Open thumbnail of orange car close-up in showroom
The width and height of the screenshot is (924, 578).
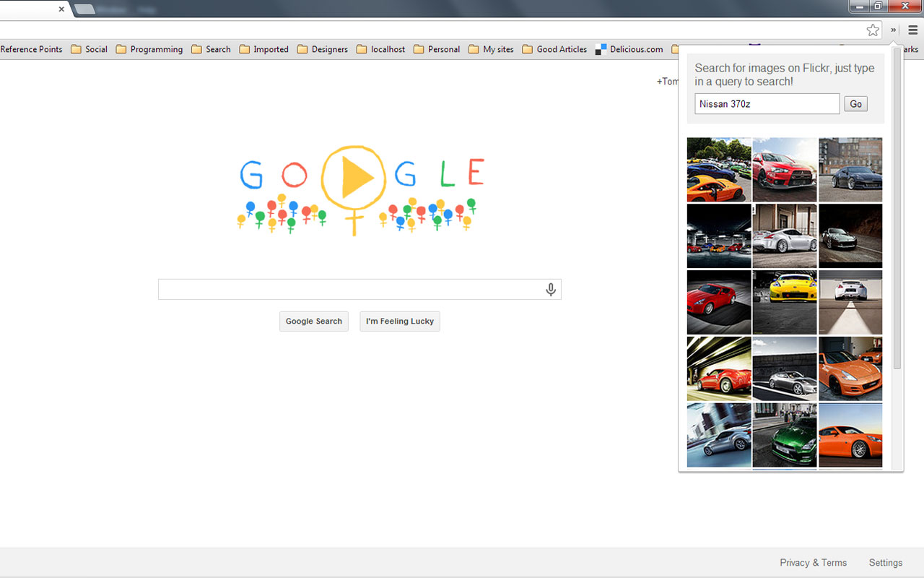click(x=850, y=368)
